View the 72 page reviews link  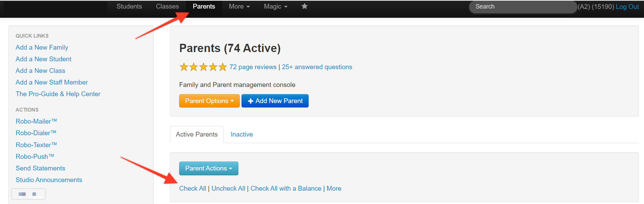point(253,67)
